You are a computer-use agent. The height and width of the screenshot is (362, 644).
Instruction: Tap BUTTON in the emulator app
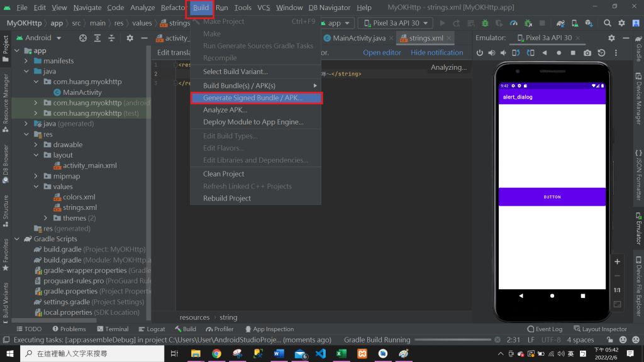coord(552,197)
